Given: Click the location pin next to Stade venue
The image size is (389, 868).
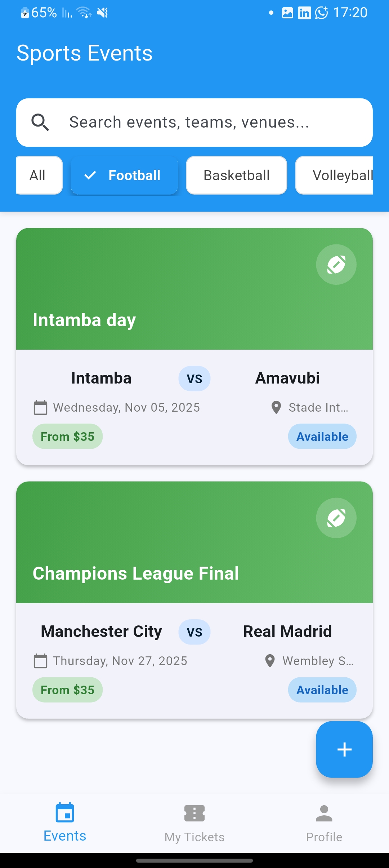Looking at the screenshot, I should pyautogui.click(x=276, y=407).
